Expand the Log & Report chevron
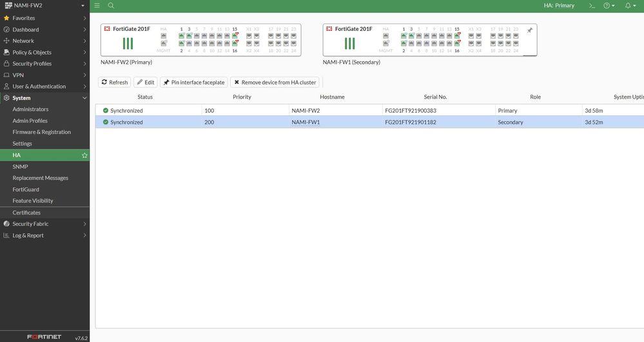Screen dimensions: 644x342 (x=84, y=235)
